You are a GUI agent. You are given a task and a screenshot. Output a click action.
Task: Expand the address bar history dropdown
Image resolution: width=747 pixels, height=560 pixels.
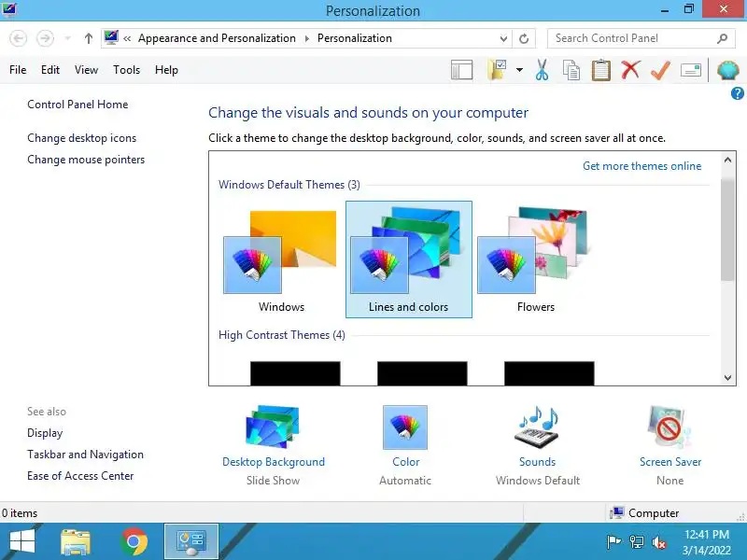503,38
